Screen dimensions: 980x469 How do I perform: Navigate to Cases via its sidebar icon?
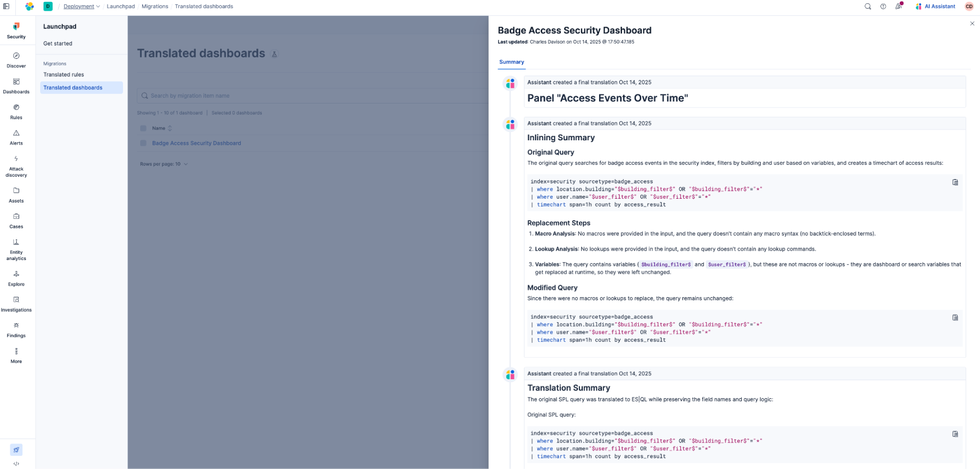click(16, 220)
